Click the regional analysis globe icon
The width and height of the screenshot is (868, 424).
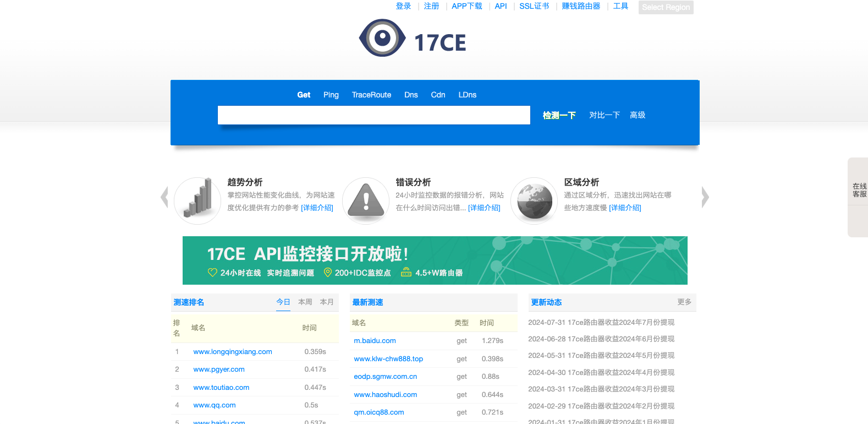point(534,200)
